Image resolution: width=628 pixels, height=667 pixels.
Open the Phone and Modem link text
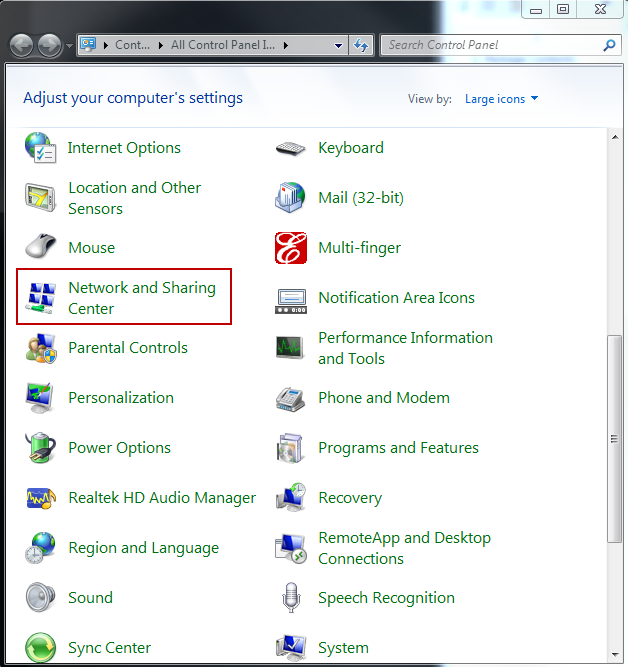tap(384, 398)
